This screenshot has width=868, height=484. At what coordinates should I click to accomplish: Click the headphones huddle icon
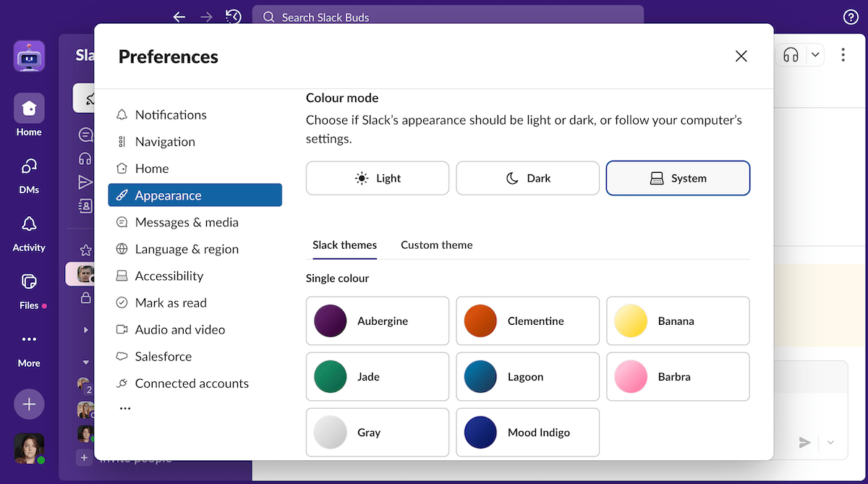791,55
